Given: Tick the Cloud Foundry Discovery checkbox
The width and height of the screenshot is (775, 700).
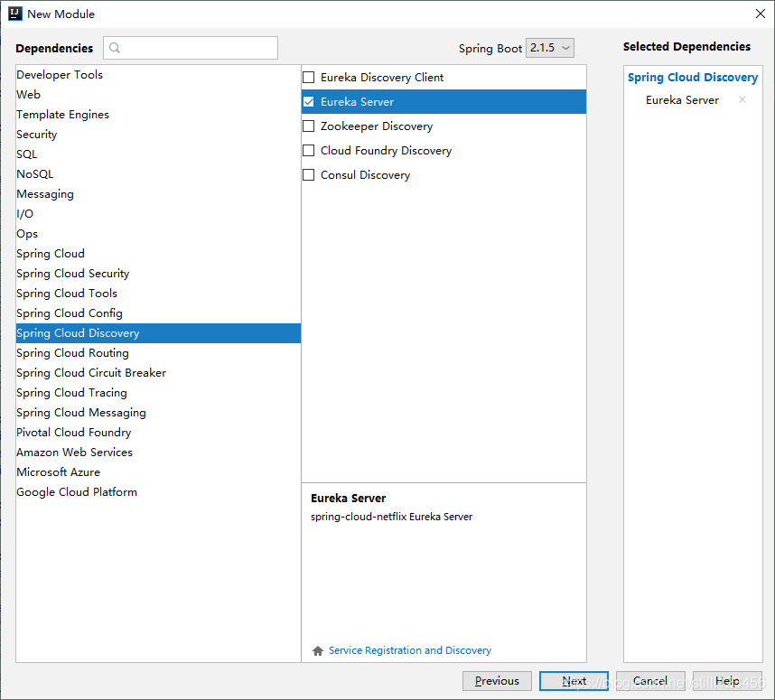Looking at the screenshot, I should tap(308, 150).
